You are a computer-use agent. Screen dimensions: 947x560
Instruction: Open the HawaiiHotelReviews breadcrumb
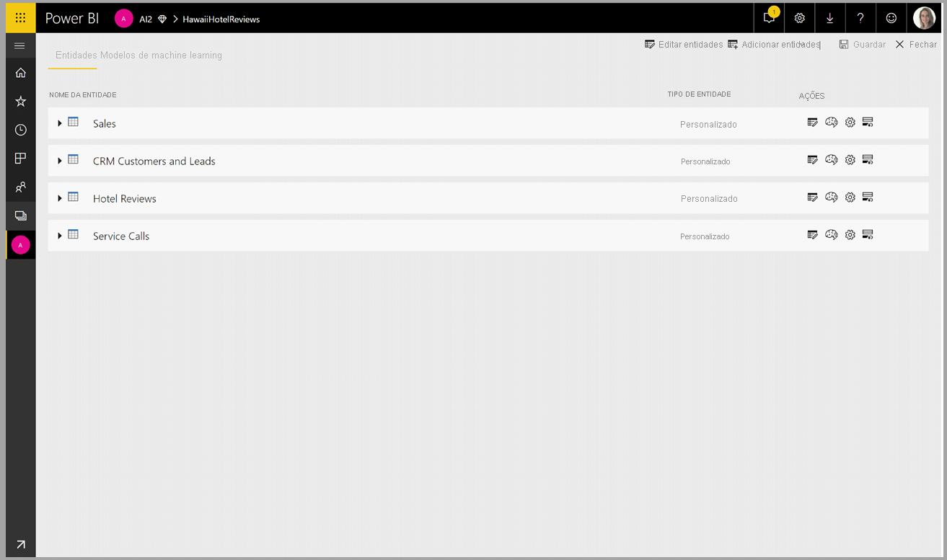pyautogui.click(x=221, y=19)
